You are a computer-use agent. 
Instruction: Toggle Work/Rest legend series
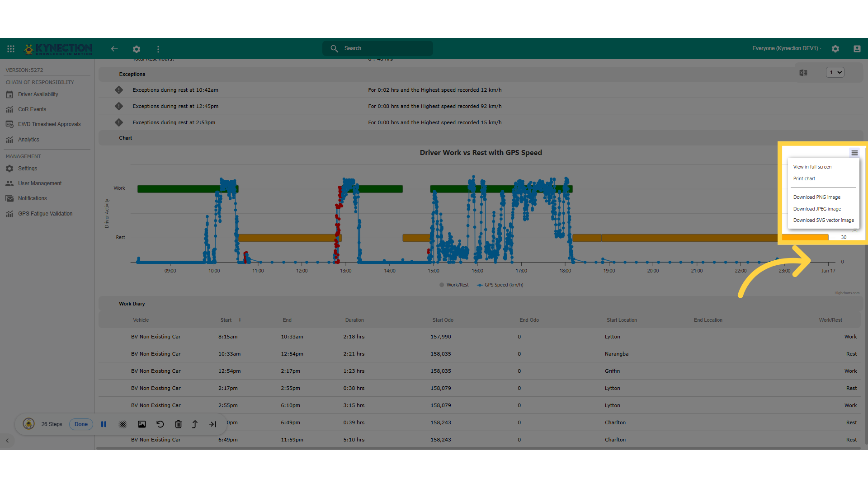coord(454,285)
